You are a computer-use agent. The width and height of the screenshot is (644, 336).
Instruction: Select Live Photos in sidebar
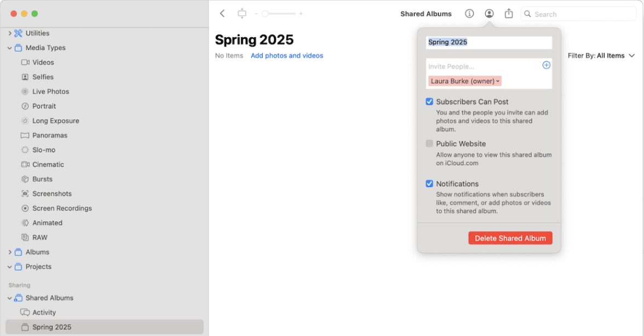[x=50, y=91]
